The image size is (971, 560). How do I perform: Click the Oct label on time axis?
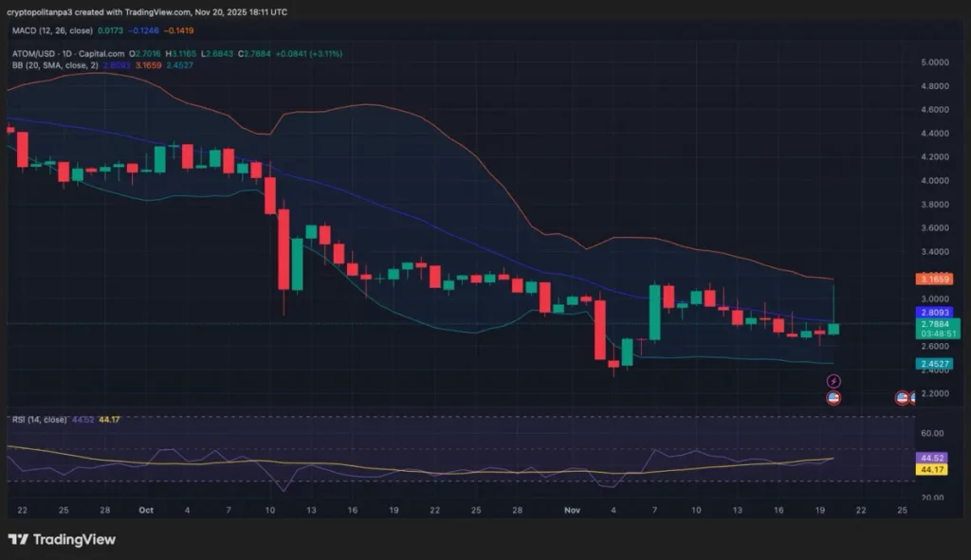[x=146, y=510]
